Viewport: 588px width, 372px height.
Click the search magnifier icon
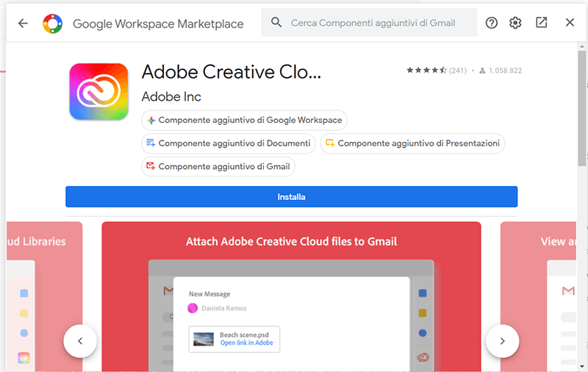(276, 23)
